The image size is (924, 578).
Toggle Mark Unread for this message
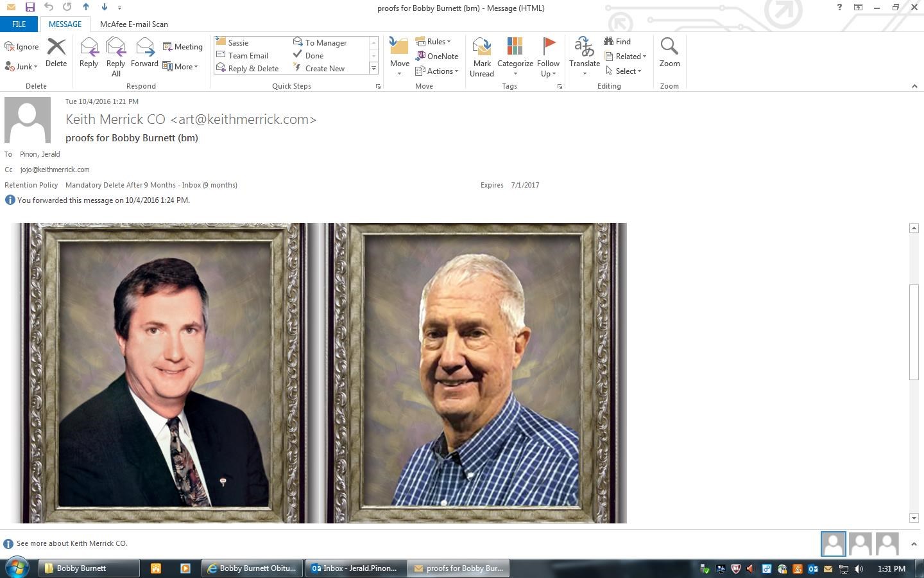[x=482, y=57]
